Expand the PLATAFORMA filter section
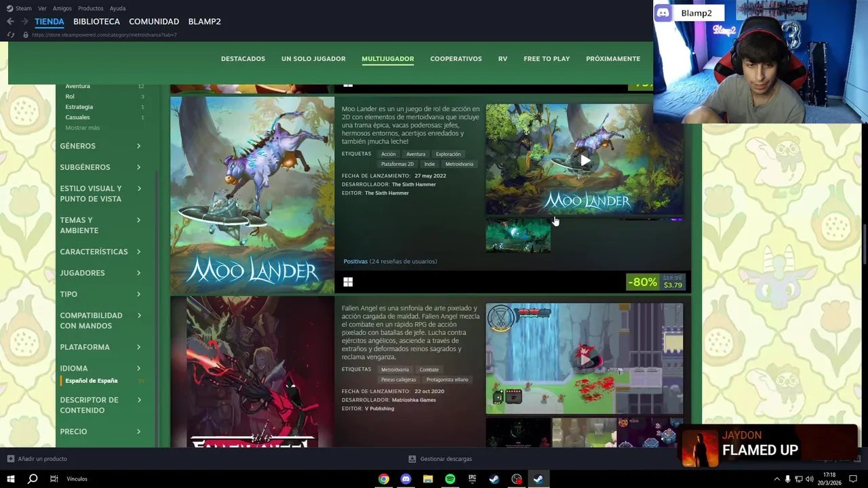The width and height of the screenshot is (868, 488). click(100, 347)
